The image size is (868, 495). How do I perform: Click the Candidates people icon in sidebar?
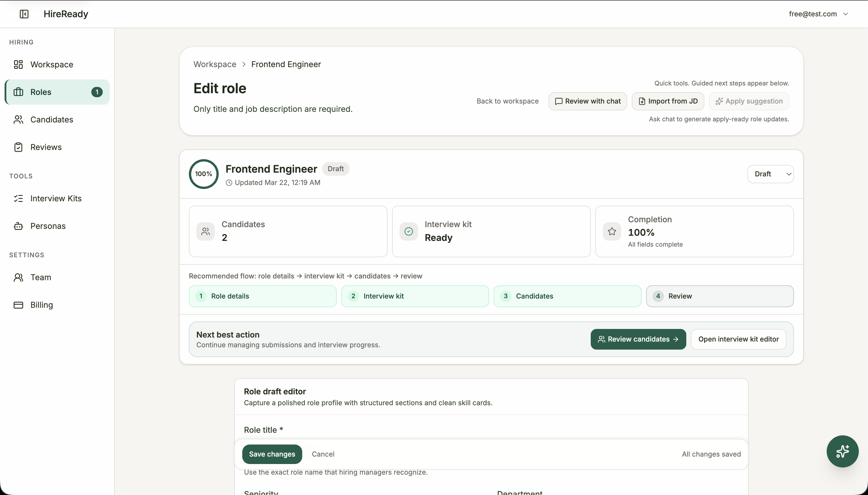[x=19, y=119]
